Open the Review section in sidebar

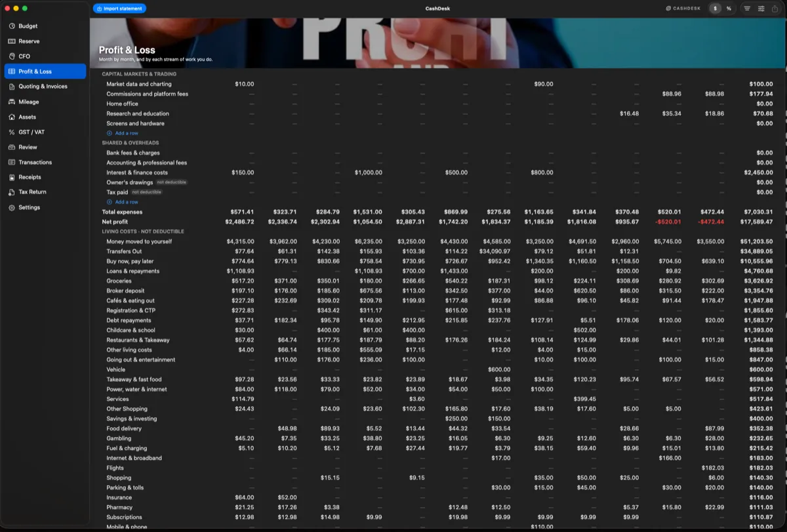click(x=45, y=147)
